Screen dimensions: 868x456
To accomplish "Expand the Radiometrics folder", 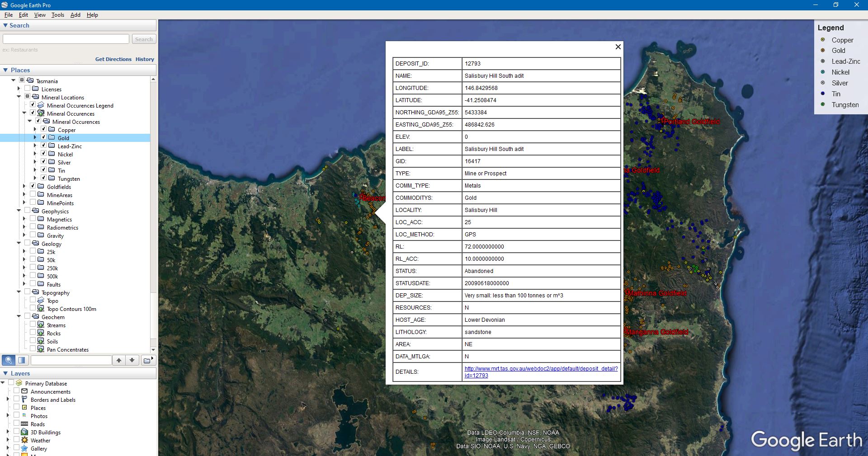I will click(24, 227).
